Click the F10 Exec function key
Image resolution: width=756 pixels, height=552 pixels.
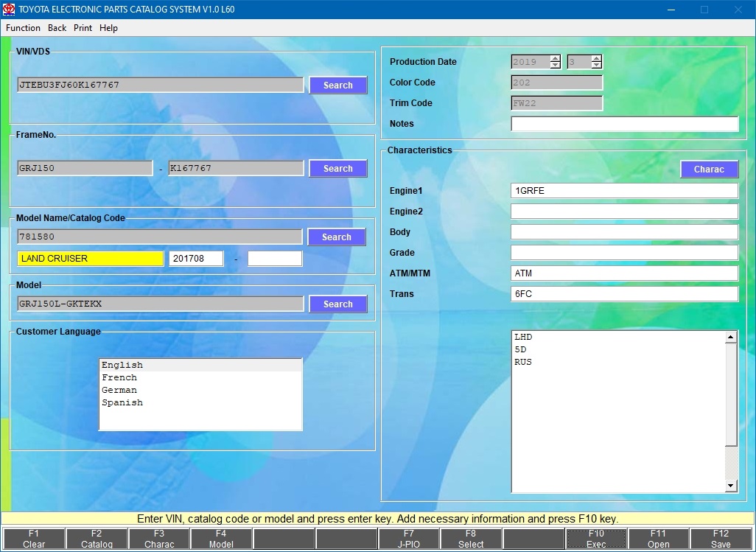(596, 539)
